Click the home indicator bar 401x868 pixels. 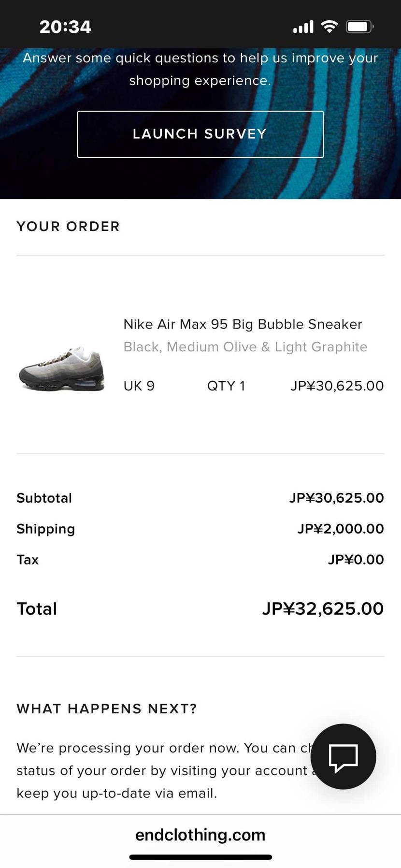(200, 857)
